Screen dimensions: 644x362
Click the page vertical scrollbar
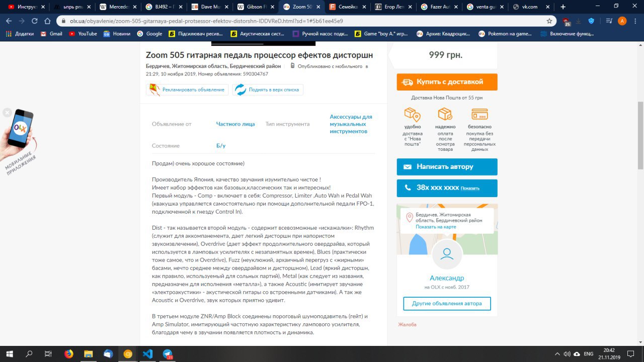(640, 135)
